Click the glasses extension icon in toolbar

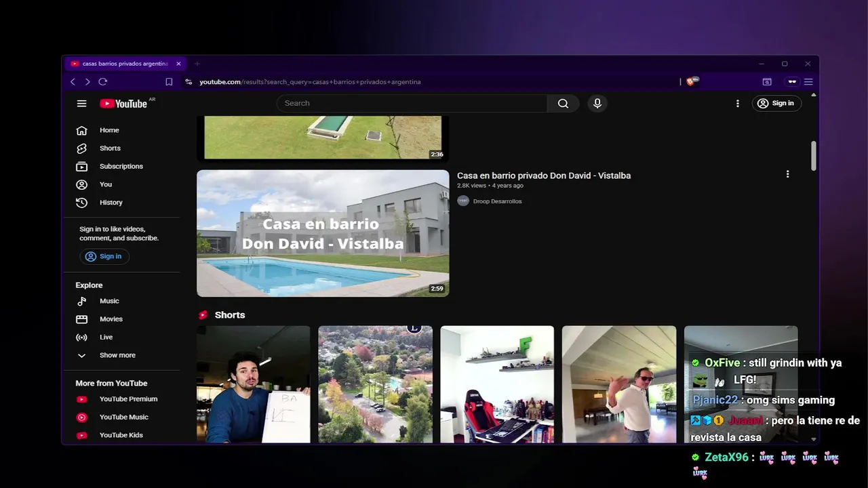(792, 82)
